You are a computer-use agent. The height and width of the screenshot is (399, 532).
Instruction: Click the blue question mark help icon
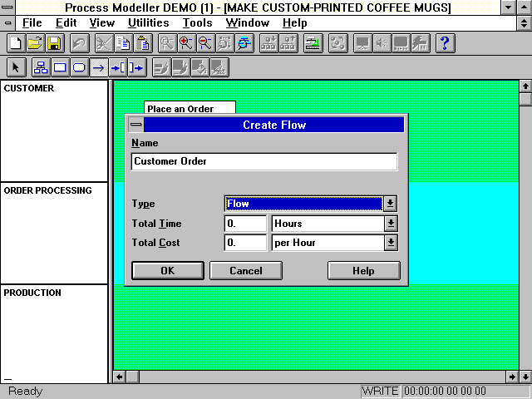click(x=445, y=43)
